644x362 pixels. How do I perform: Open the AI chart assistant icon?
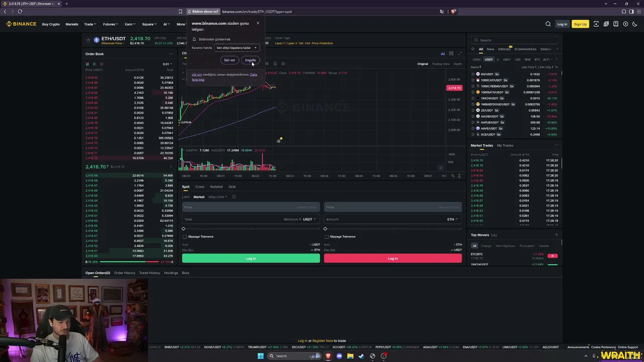[x=443, y=54]
